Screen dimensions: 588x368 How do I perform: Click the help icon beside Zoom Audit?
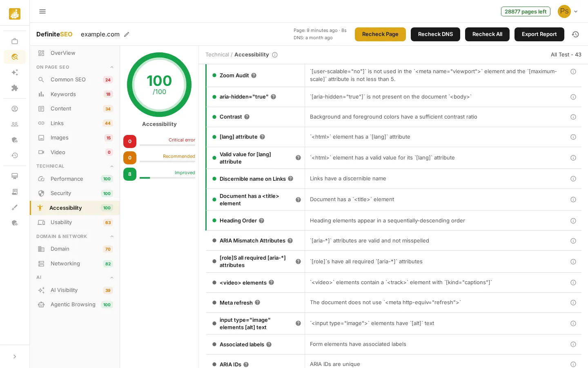click(x=254, y=76)
